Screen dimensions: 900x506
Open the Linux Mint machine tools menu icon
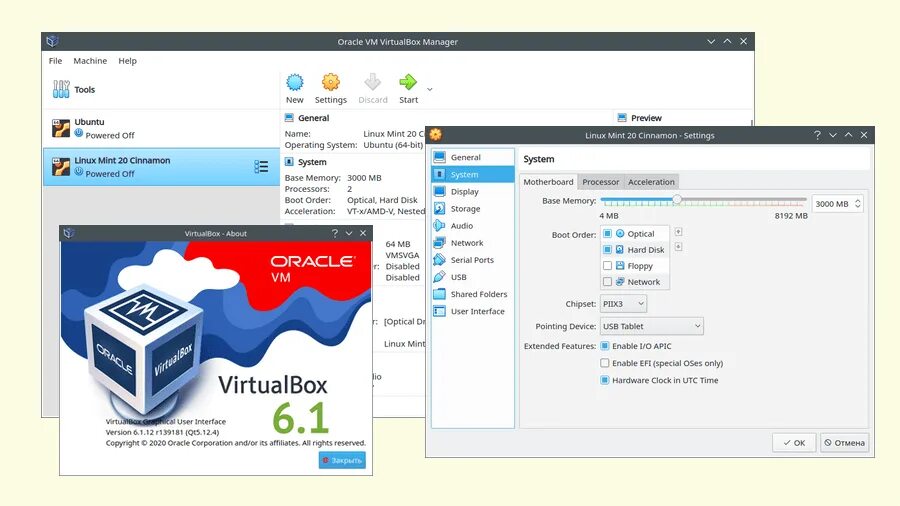tap(261, 166)
